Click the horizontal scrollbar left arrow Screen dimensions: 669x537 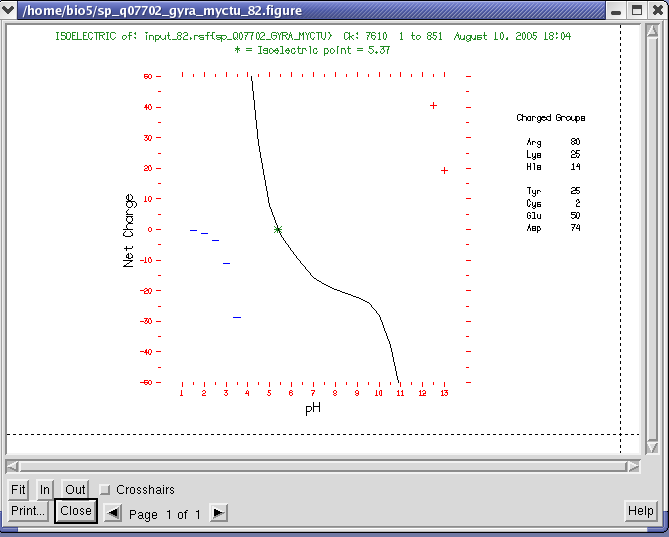(x=13, y=466)
